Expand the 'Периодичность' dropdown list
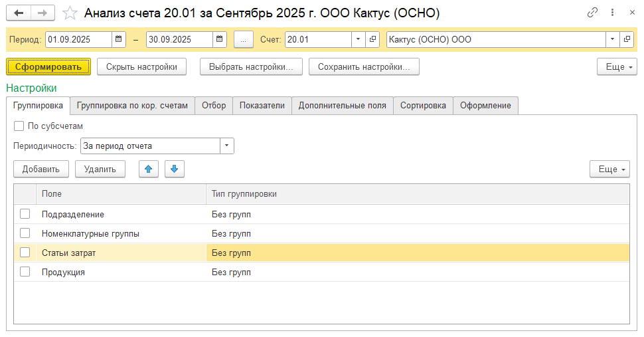The image size is (644, 337). pyautogui.click(x=227, y=146)
